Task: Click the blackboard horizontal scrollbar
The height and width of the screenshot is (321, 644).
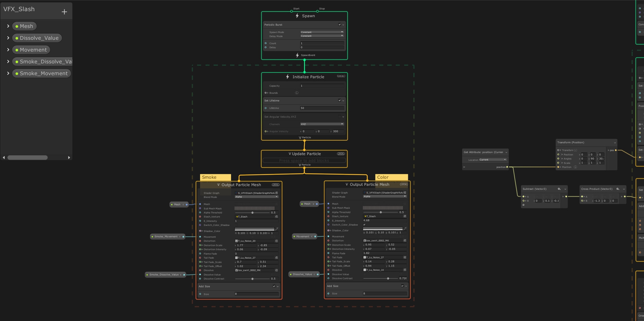Action: [x=27, y=157]
